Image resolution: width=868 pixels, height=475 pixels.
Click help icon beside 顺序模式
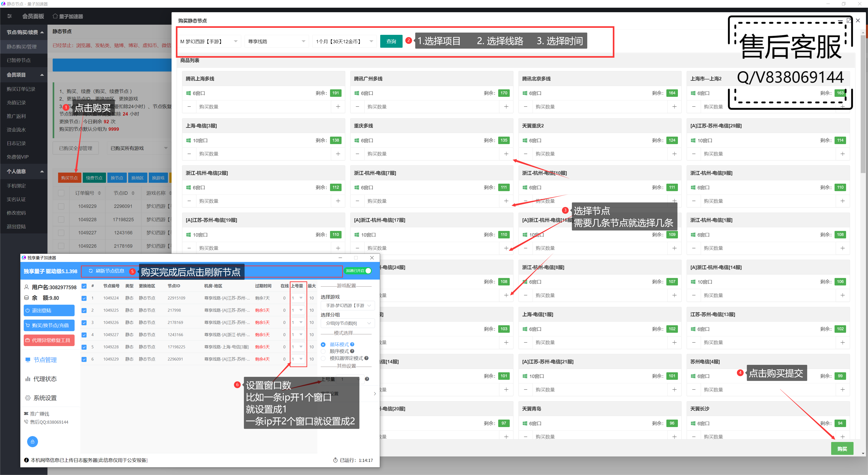click(x=352, y=351)
